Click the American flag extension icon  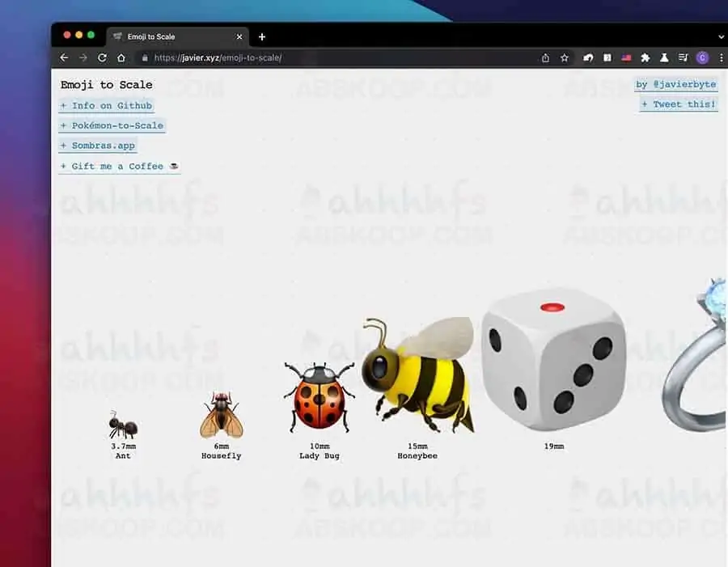[x=625, y=57]
